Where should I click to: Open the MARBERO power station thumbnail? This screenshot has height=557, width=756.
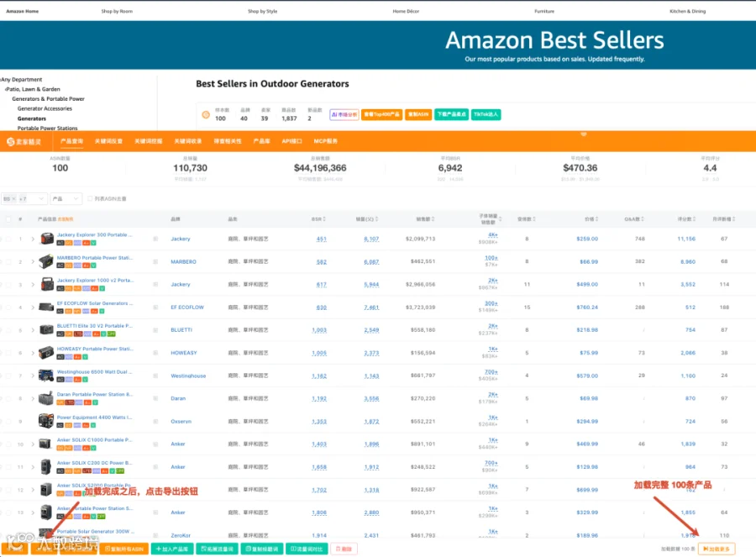click(x=46, y=261)
